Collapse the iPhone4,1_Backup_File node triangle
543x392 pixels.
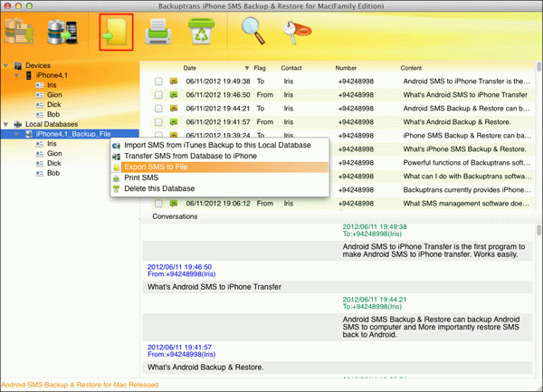(x=16, y=134)
